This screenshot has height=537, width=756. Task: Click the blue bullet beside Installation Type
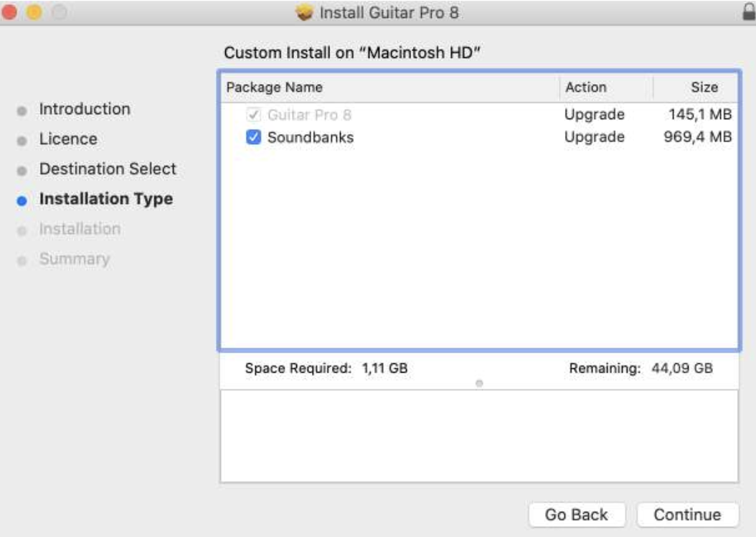[22, 200]
